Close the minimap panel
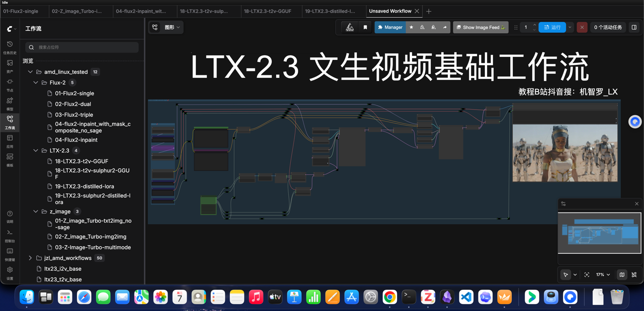 pyautogui.click(x=636, y=203)
